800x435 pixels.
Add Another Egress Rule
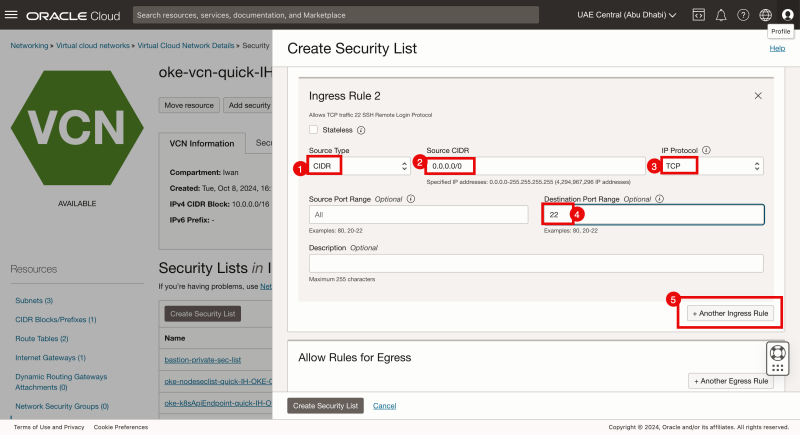[x=731, y=381]
